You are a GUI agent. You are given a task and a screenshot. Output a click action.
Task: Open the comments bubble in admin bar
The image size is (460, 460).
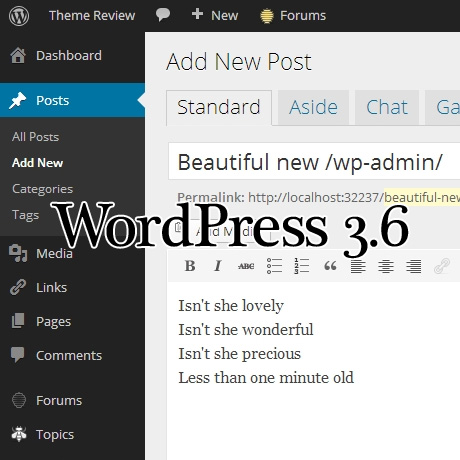[x=163, y=15]
